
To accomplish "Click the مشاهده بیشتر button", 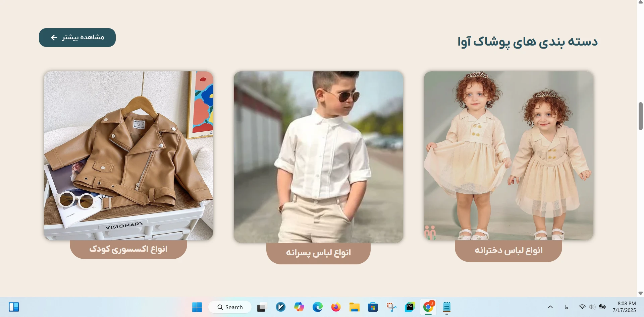I will coord(77,38).
